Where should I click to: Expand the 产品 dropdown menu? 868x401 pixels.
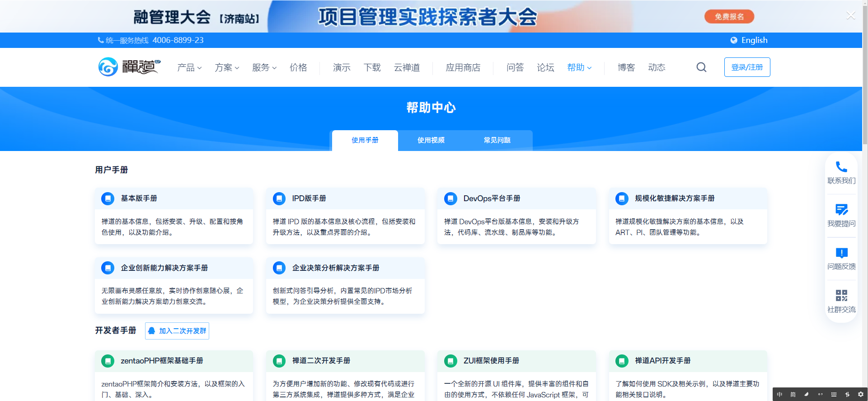click(189, 67)
